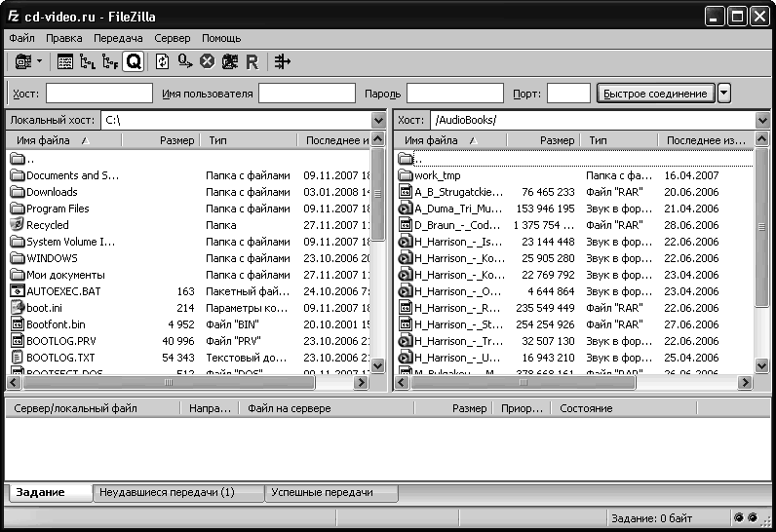776x532 pixels.
Task: Expand the Site Manager dropdown arrow
Action: [39, 61]
